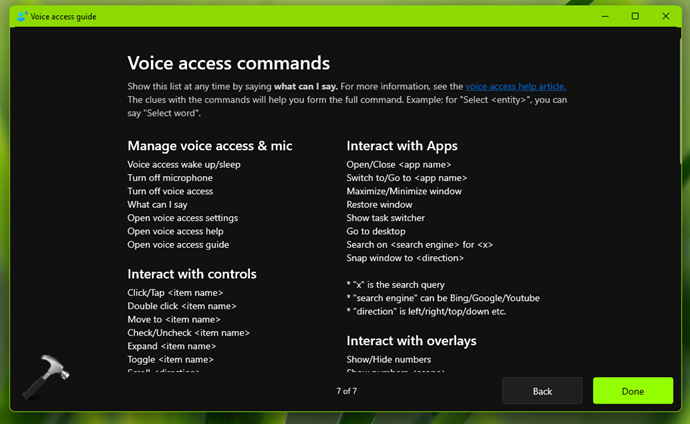Click the 'Interact with Apps' heading
This screenshot has width=690, height=424.
401,146
